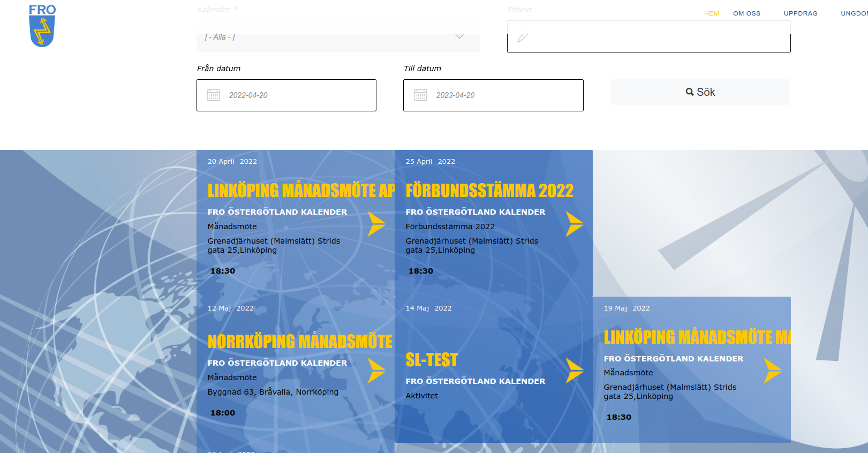Image resolution: width=868 pixels, height=453 pixels.
Task: Open Linköping Månadsmöte April event title
Action: 301,191
